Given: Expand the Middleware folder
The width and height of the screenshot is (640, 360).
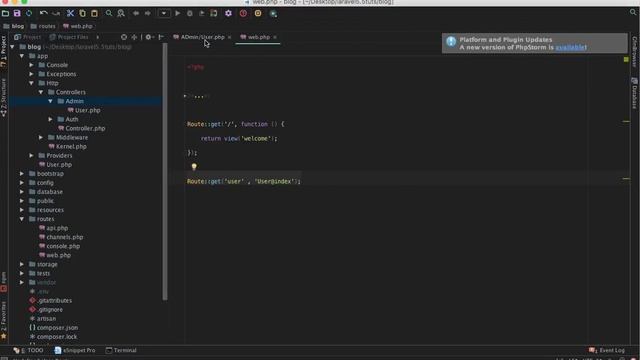Looking at the screenshot, I should pos(41,137).
